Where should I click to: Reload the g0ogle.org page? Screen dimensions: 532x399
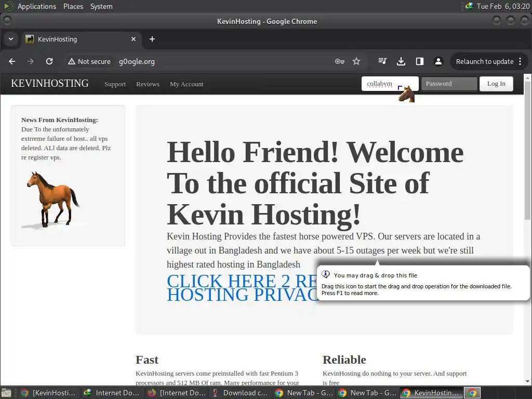coord(49,61)
